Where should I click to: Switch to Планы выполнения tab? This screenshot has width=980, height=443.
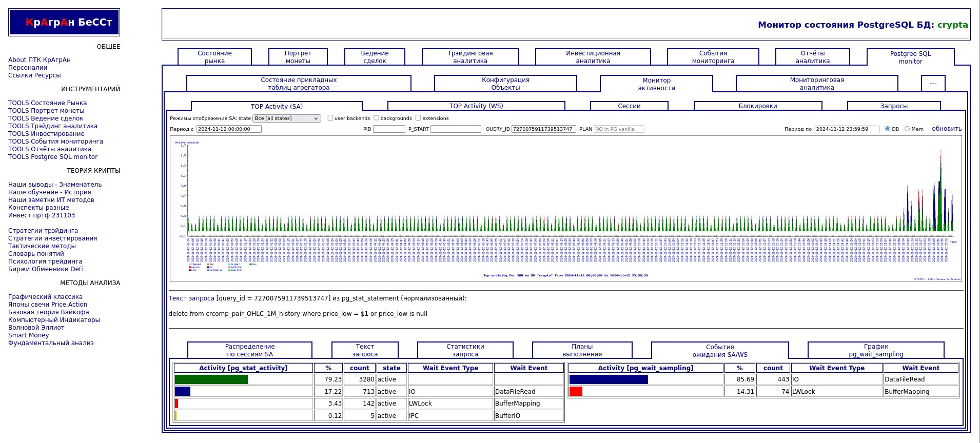click(582, 350)
